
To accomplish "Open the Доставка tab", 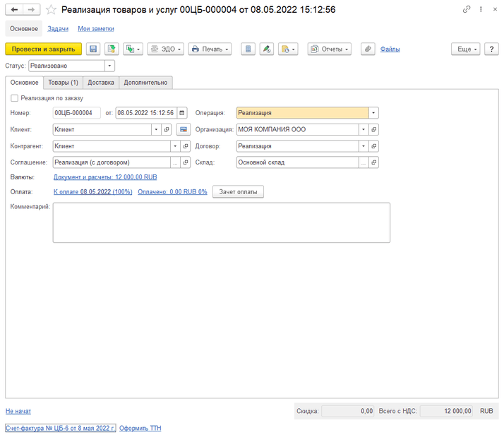I will tap(100, 83).
